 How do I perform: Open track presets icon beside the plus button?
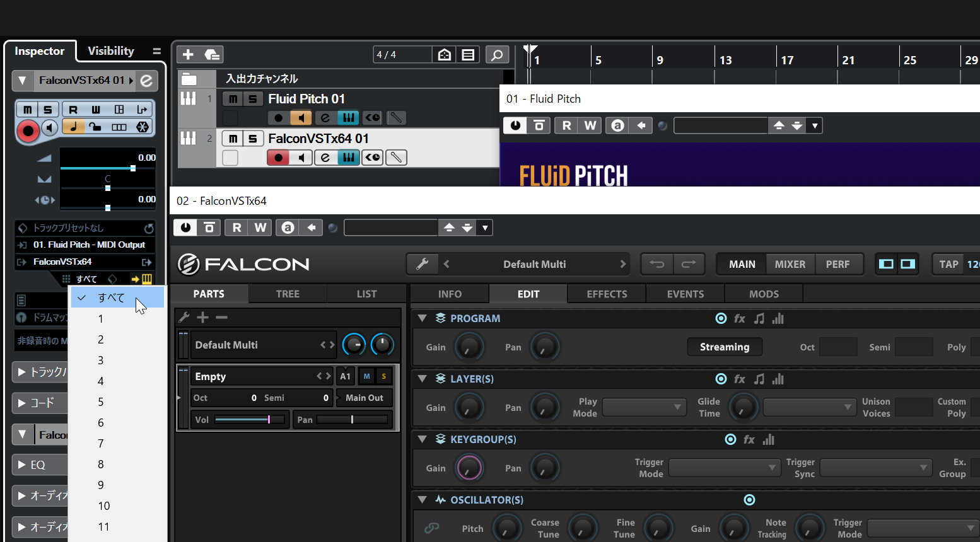click(x=212, y=55)
